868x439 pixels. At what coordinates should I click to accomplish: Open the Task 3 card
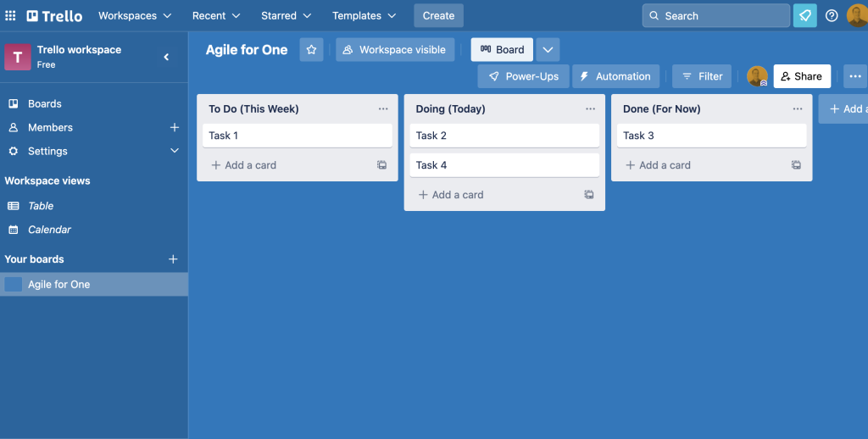pos(711,136)
